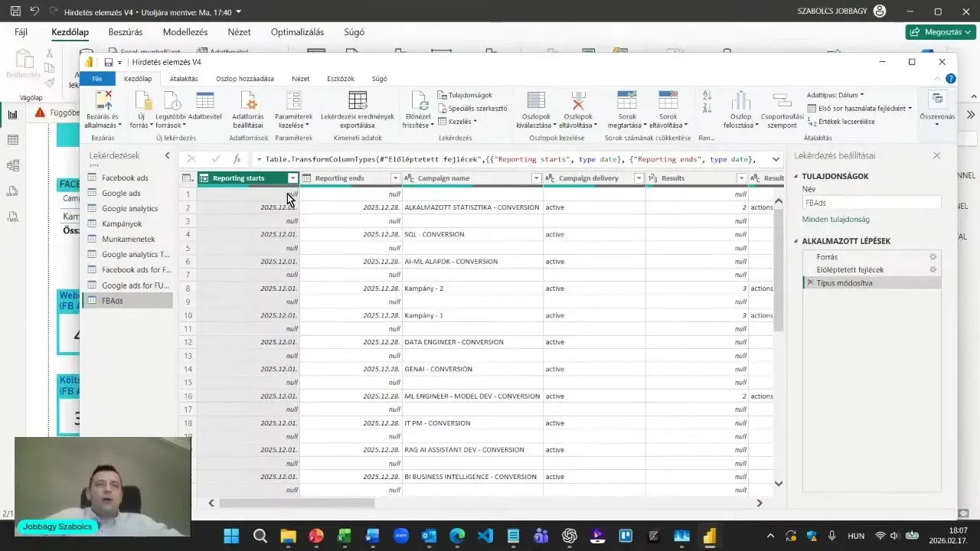This screenshot has width=980, height=551.
Task: Open the File tab
Action: tap(97, 79)
